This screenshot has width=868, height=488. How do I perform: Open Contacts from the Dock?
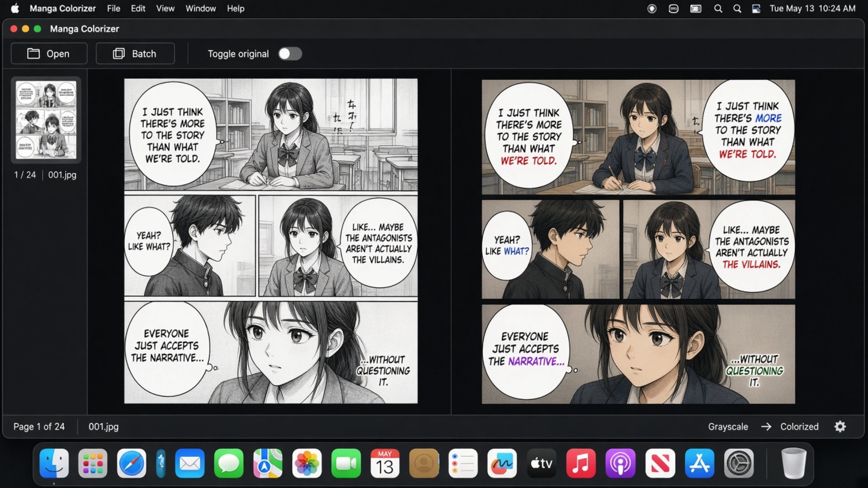click(424, 463)
